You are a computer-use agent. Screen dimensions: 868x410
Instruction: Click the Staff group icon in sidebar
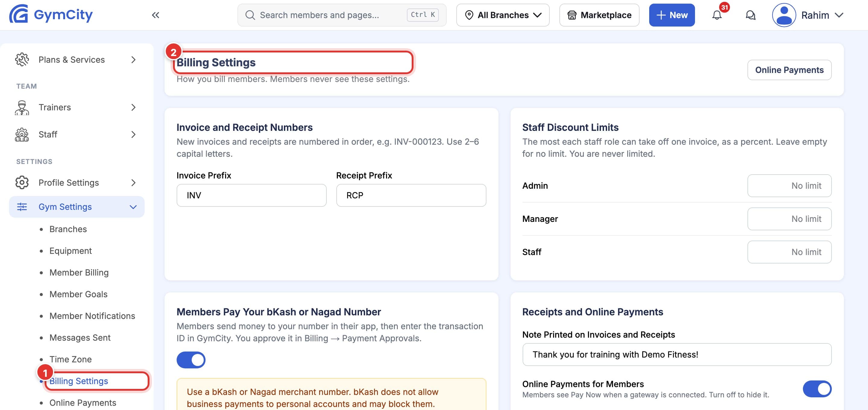click(22, 134)
